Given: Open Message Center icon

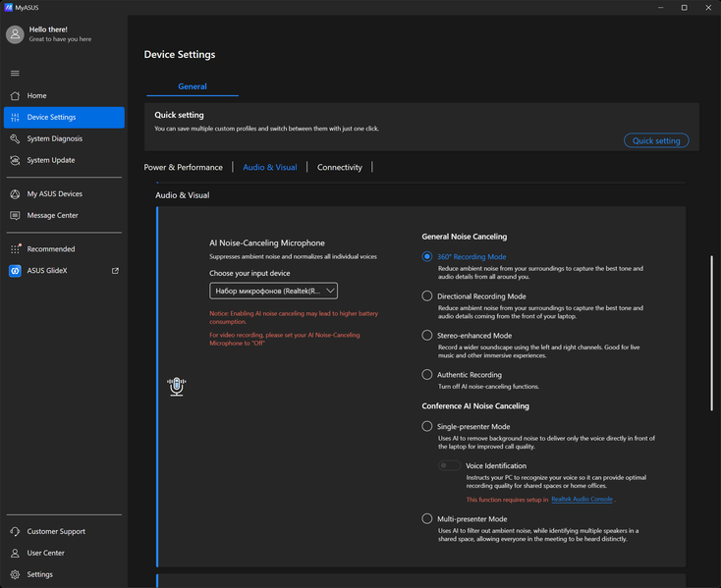Looking at the screenshot, I should [x=15, y=215].
